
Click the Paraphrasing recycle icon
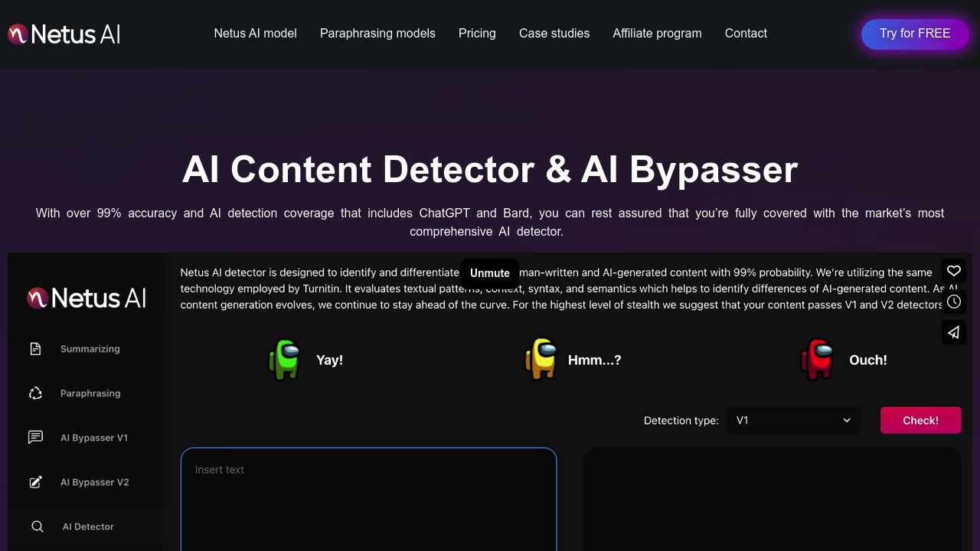35,393
